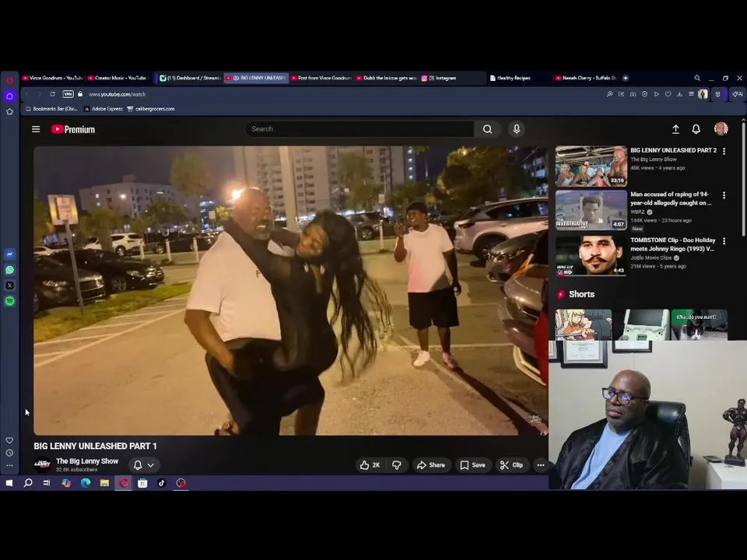
Task: Open Opera extensions cube icon
Action: [x=717, y=94]
